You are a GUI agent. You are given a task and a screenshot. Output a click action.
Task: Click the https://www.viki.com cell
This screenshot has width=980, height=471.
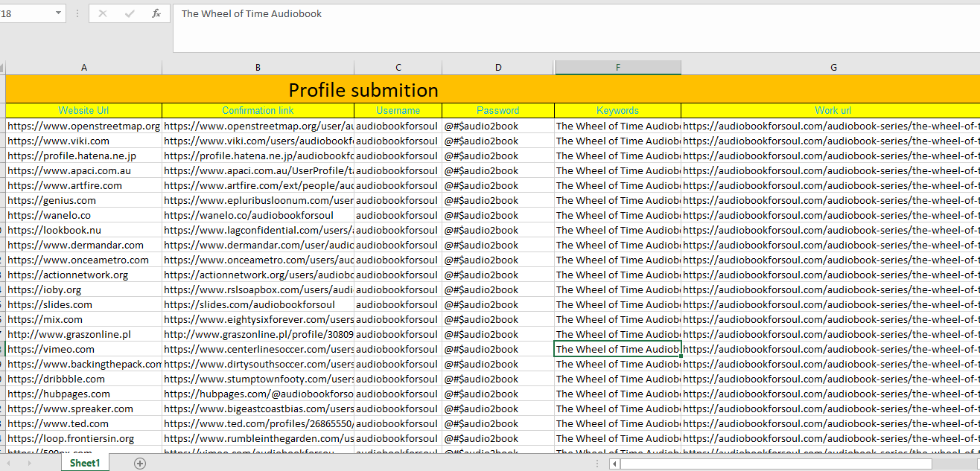coord(83,141)
